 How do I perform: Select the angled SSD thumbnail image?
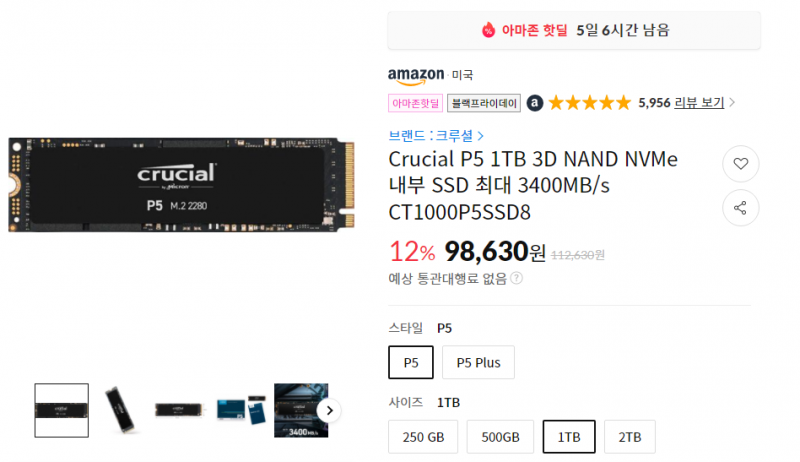pos(120,410)
